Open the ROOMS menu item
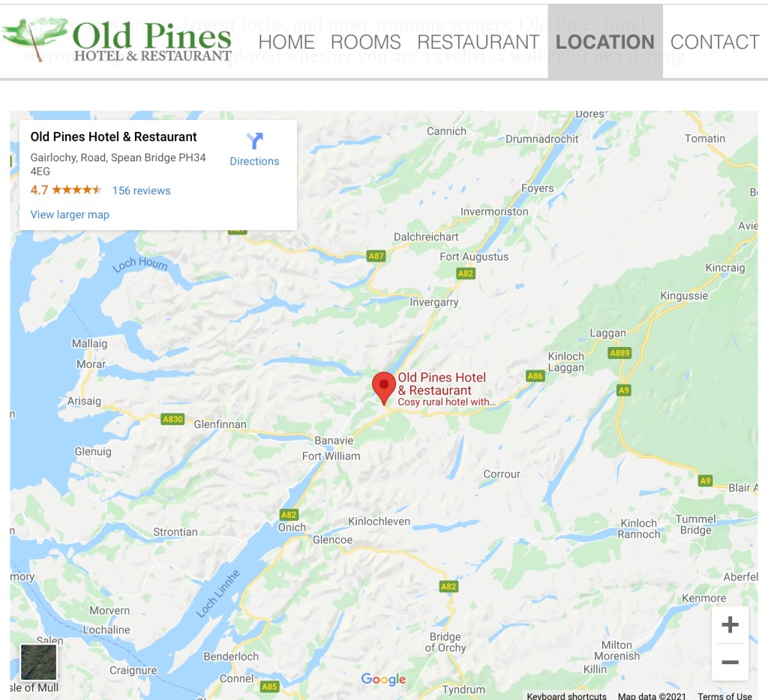 366,42
